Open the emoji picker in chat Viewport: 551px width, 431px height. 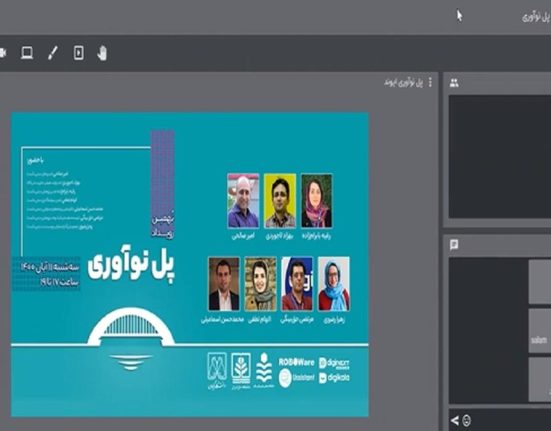467,420
